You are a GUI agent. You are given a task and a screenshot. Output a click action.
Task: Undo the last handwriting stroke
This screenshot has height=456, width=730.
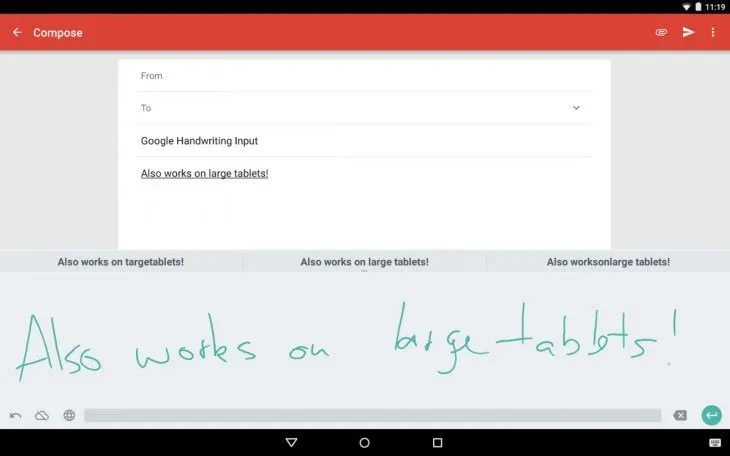(x=15, y=415)
